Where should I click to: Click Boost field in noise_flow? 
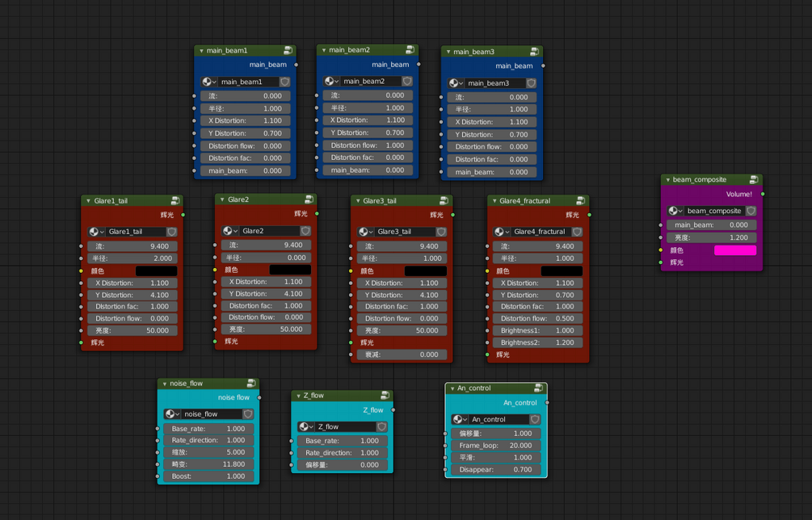point(208,476)
